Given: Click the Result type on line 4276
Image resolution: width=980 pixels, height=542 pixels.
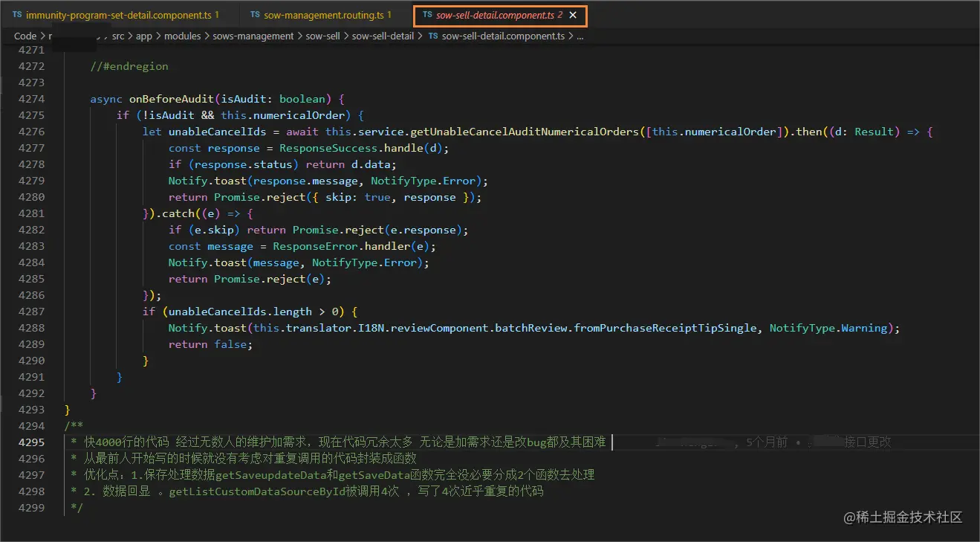Looking at the screenshot, I should pyautogui.click(x=874, y=132).
